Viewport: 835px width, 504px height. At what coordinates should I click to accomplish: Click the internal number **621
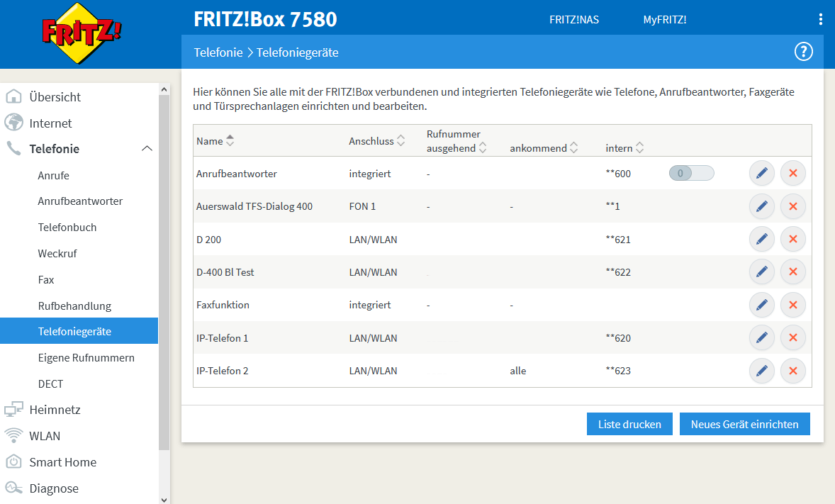point(617,240)
